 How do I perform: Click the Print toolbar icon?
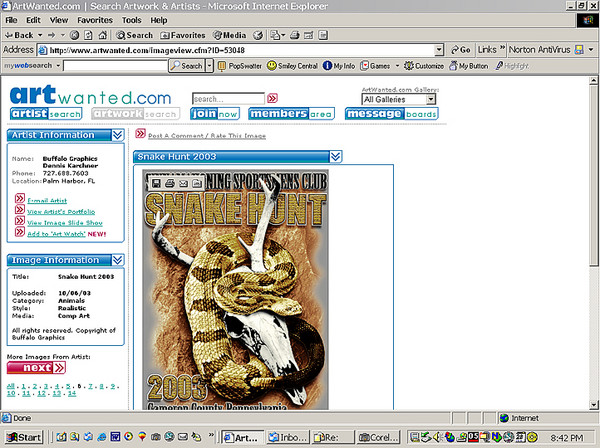coord(295,35)
